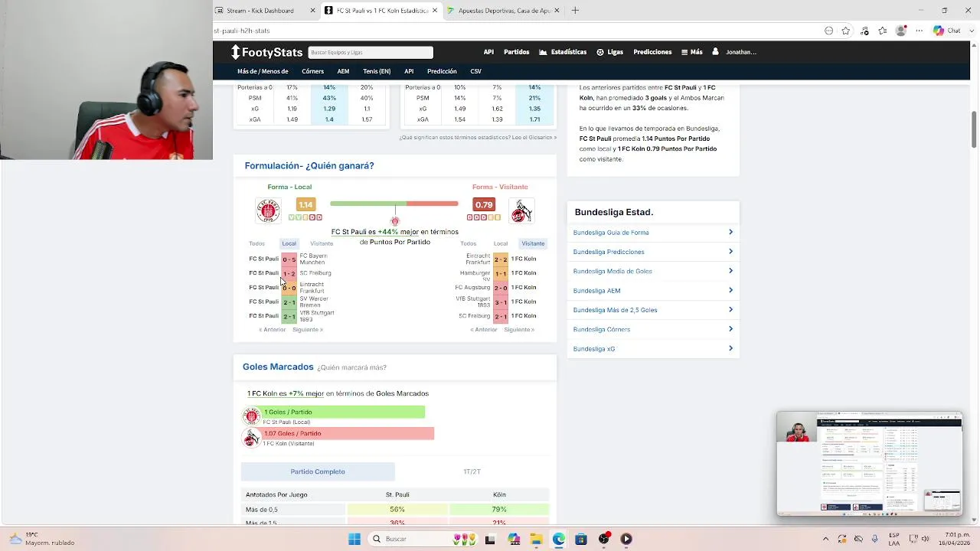Close the Apuestas Deportivas tab
The height and width of the screenshot is (551, 980).
pyautogui.click(x=557, y=11)
